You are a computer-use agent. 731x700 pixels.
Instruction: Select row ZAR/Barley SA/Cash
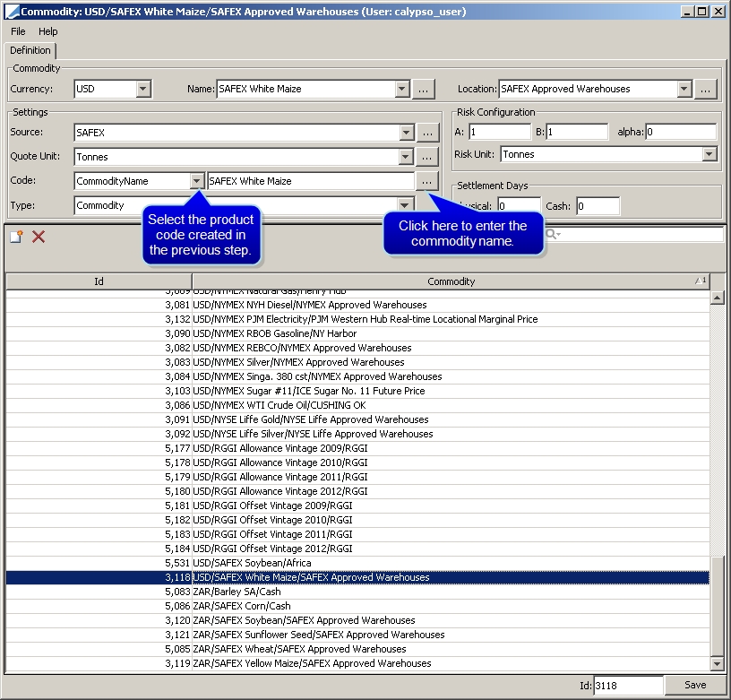click(357, 592)
